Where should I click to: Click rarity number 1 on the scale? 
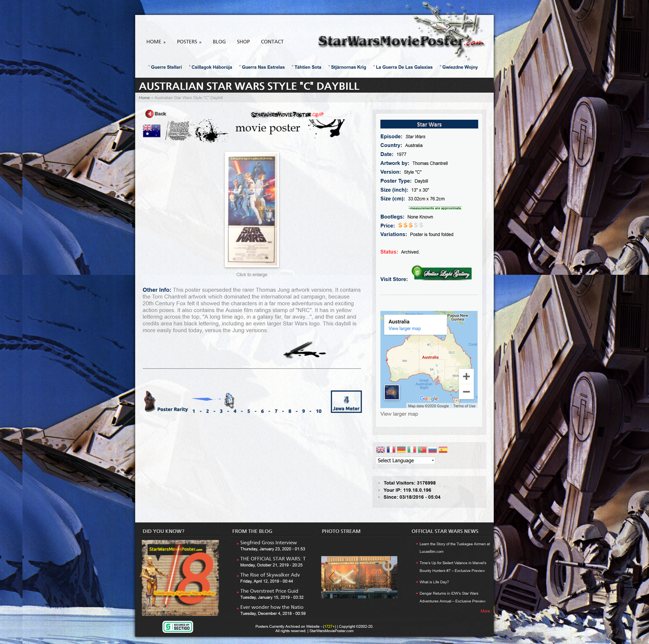pyautogui.click(x=194, y=411)
